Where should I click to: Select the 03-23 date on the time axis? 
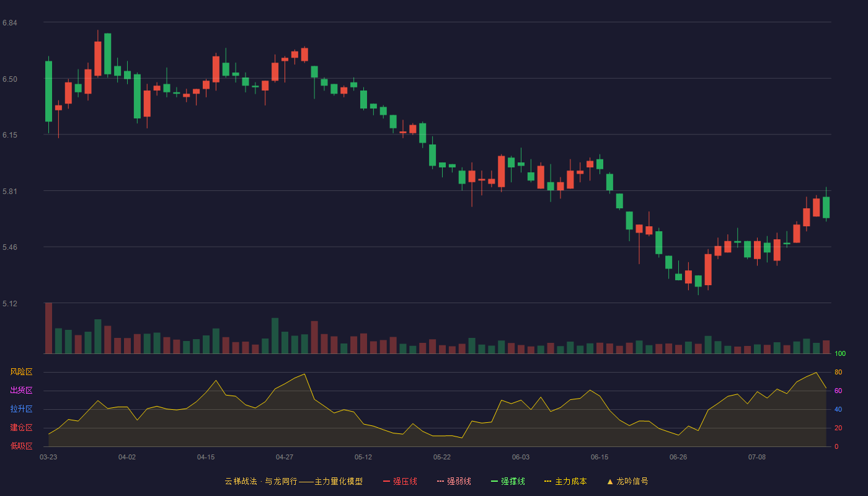tap(48, 457)
